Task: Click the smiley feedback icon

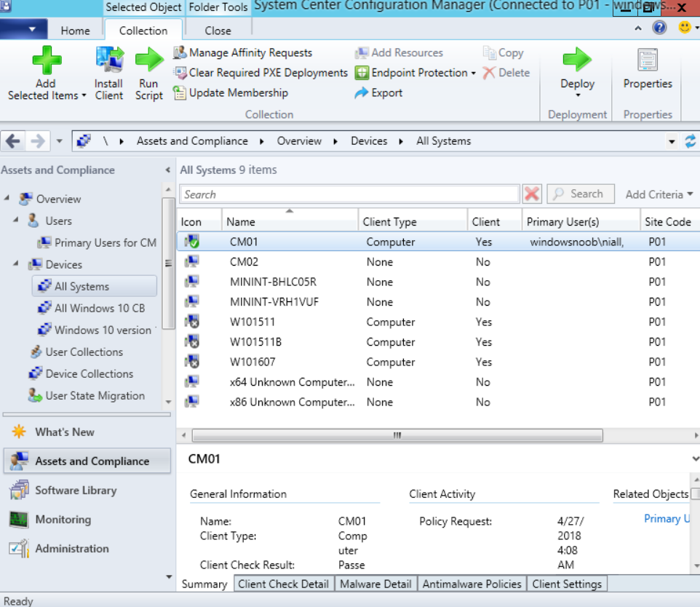Action: [685, 28]
